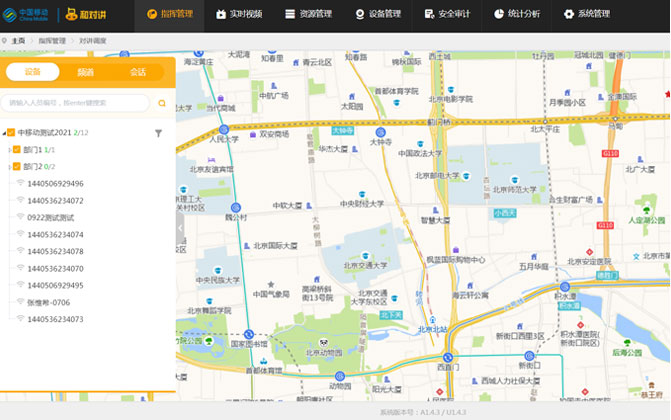671x420 pixels.
Task: Switch to the 会话 tab
Action: (x=138, y=72)
